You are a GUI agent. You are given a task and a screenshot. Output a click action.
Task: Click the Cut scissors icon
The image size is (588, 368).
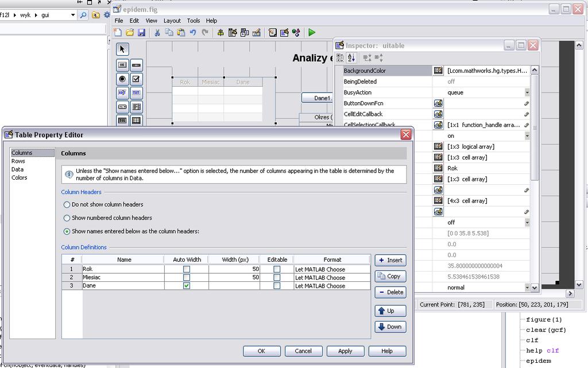point(157,33)
